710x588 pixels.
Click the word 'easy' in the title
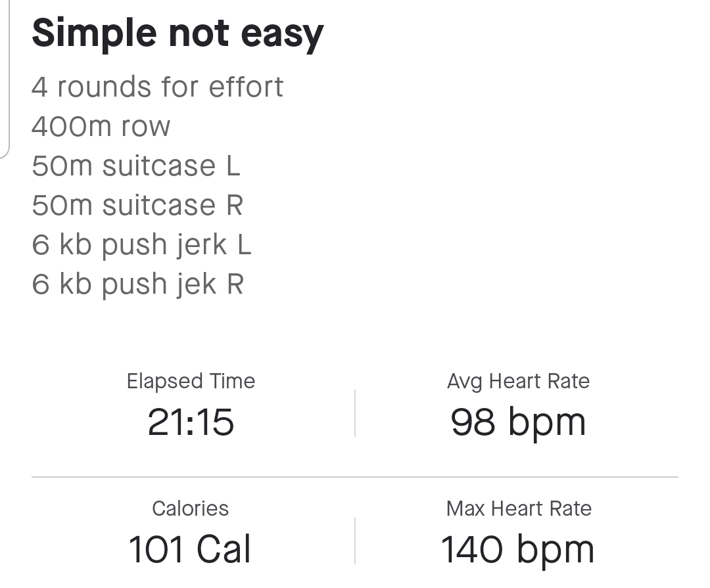(x=282, y=35)
